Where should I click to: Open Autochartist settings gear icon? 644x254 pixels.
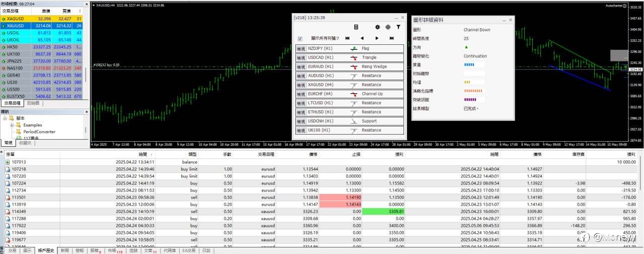click(x=377, y=27)
